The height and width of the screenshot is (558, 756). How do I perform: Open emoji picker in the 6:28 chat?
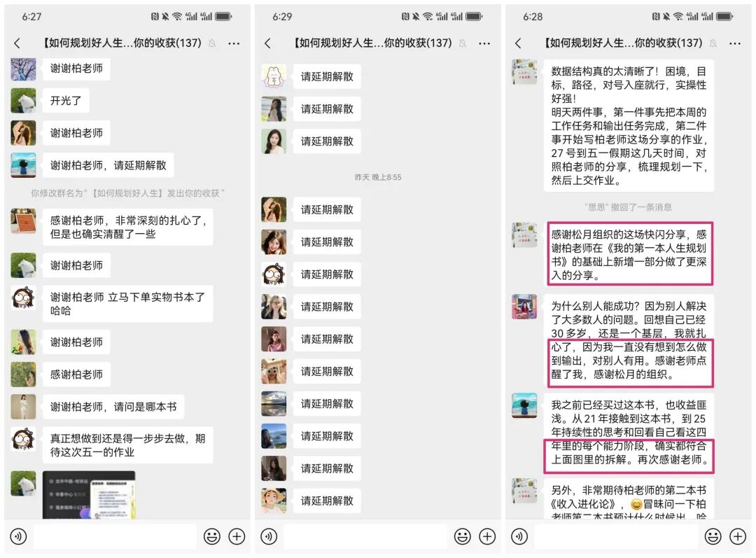713,536
